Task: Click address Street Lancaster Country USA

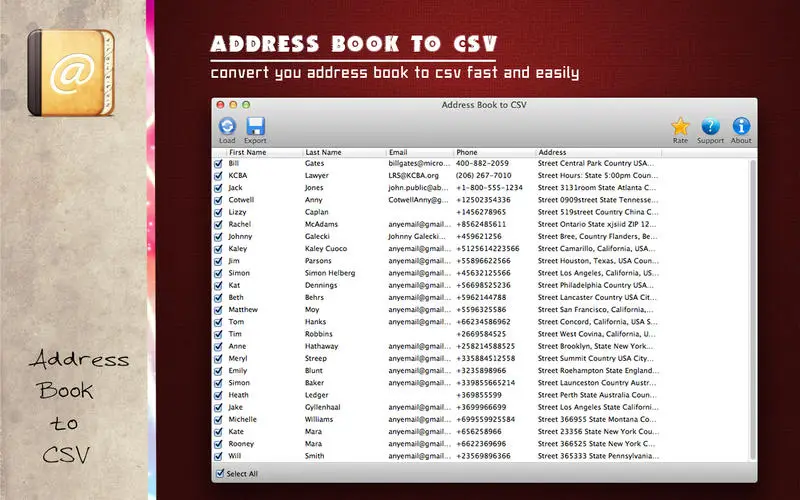Action: tap(597, 297)
